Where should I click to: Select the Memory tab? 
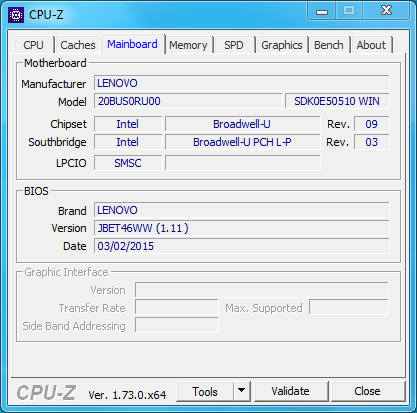click(188, 45)
